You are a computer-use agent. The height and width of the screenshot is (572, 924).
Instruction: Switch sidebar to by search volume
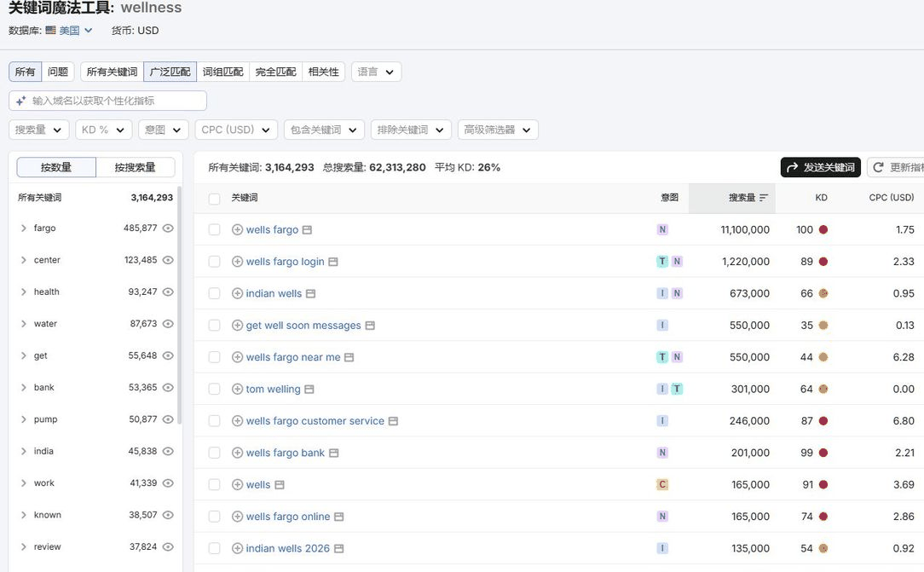tap(135, 167)
